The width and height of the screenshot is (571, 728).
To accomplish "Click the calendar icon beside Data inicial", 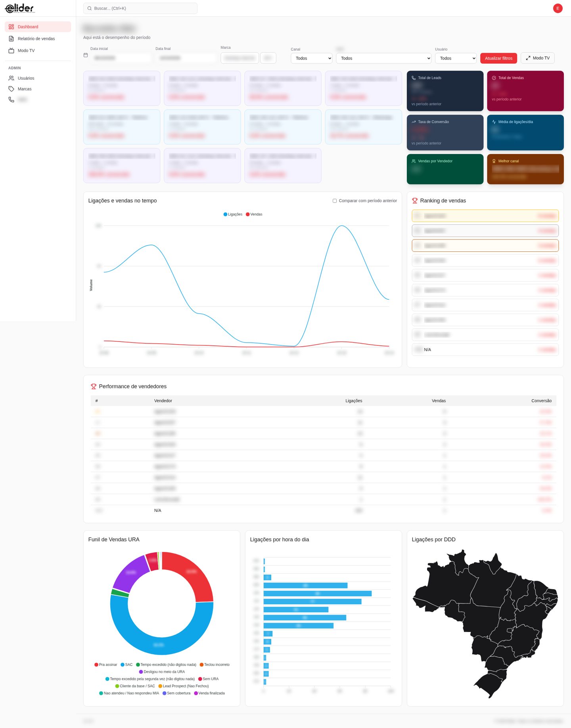I will coord(86,55).
